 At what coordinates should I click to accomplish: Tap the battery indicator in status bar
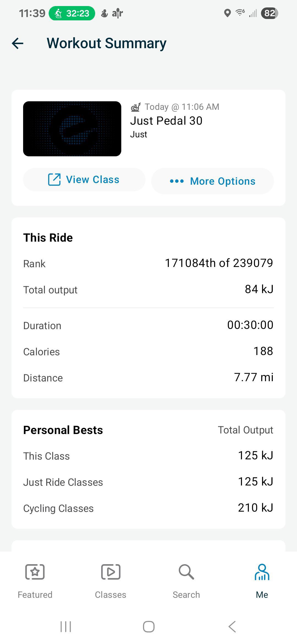coord(269,13)
